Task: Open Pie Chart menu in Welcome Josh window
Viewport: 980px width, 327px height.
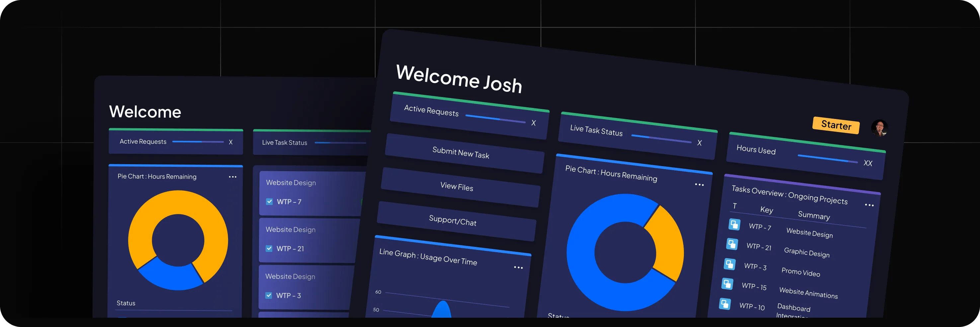Action: point(699,185)
